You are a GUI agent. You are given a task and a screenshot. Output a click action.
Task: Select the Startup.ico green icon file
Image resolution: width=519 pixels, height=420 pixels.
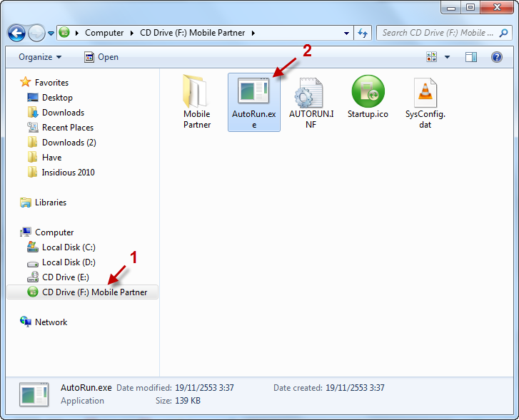coord(368,91)
